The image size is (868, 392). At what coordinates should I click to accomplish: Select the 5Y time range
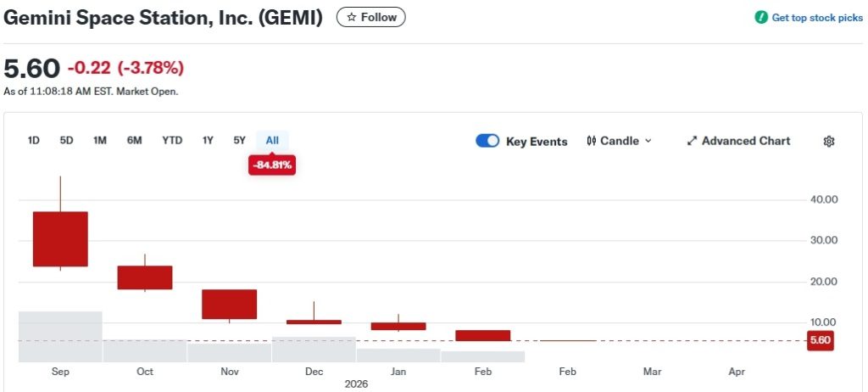click(239, 141)
